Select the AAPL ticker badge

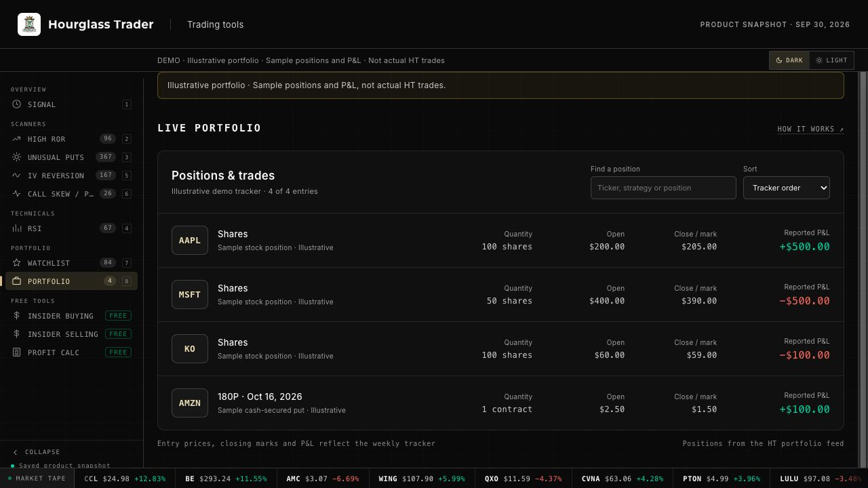click(190, 241)
